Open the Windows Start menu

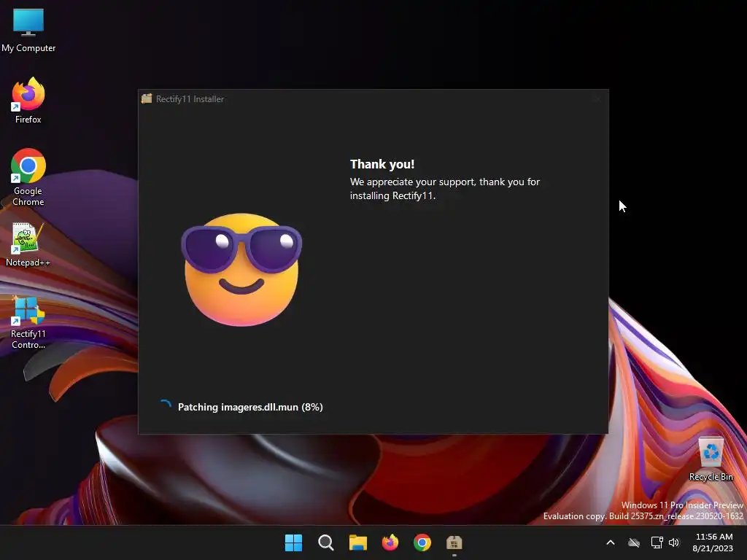(293, 542)
